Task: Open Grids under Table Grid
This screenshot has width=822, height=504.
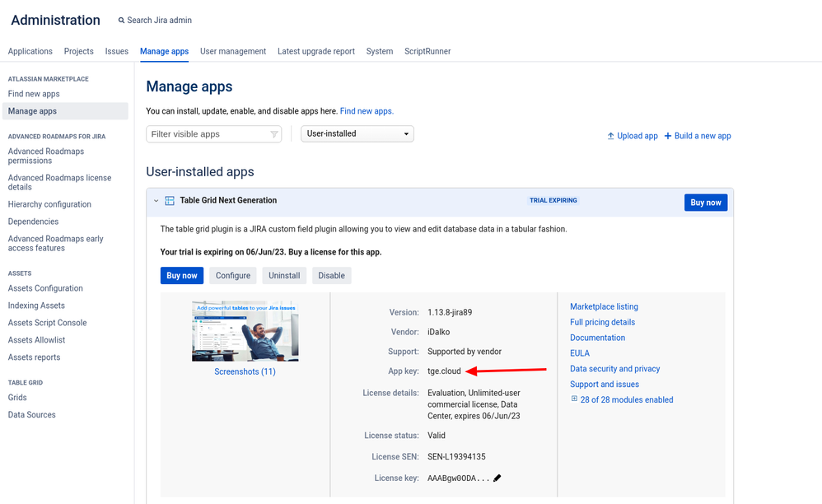Action: pyautogui.click(x=17, y=398)
